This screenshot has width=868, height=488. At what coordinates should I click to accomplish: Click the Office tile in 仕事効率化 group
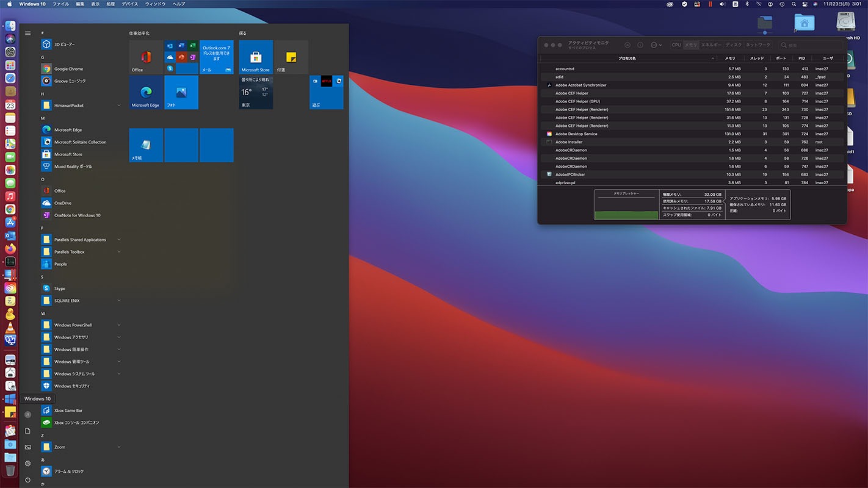[146, 57]
